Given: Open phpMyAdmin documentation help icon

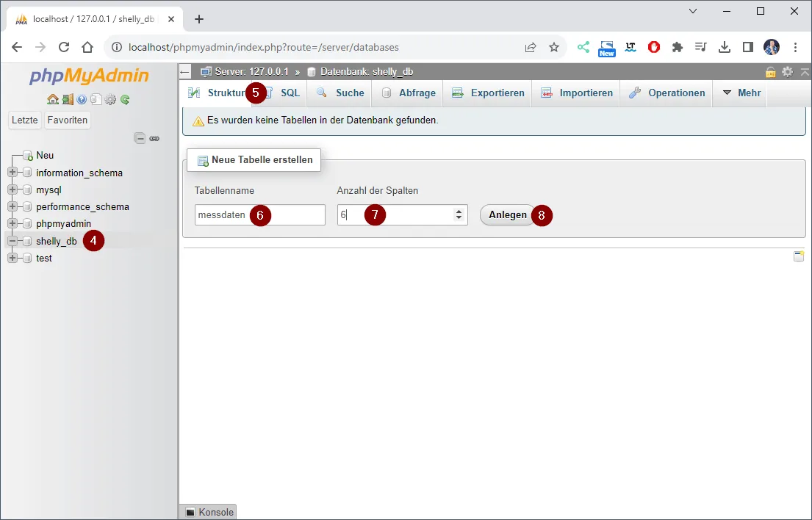Looking at the screenshot, I should click(82, 100).
